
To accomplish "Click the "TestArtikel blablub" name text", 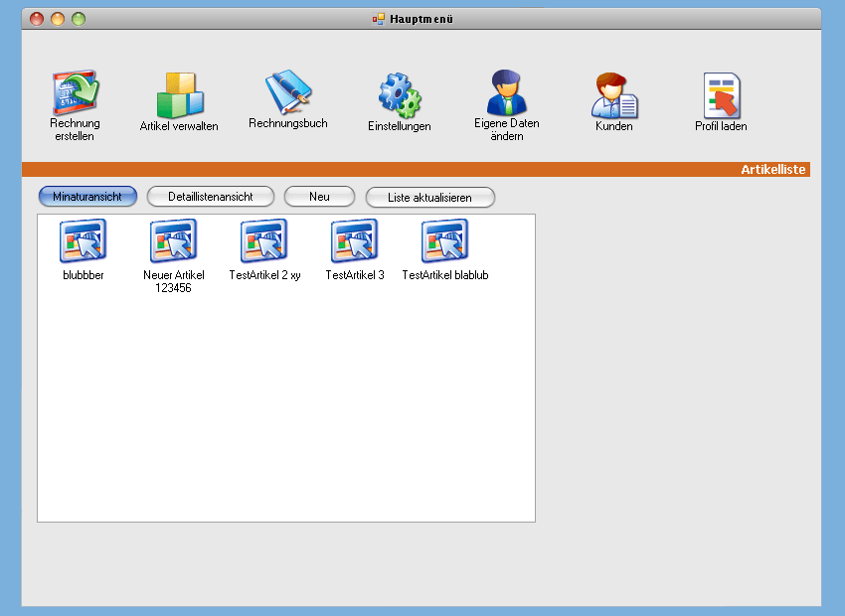I will 445,275.
